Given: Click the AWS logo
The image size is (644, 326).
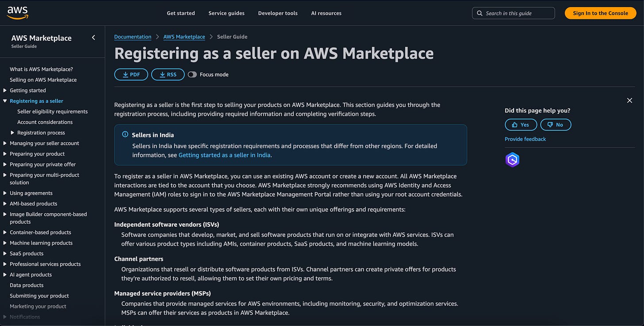Looking at the screenshot, I should [18, 13].
